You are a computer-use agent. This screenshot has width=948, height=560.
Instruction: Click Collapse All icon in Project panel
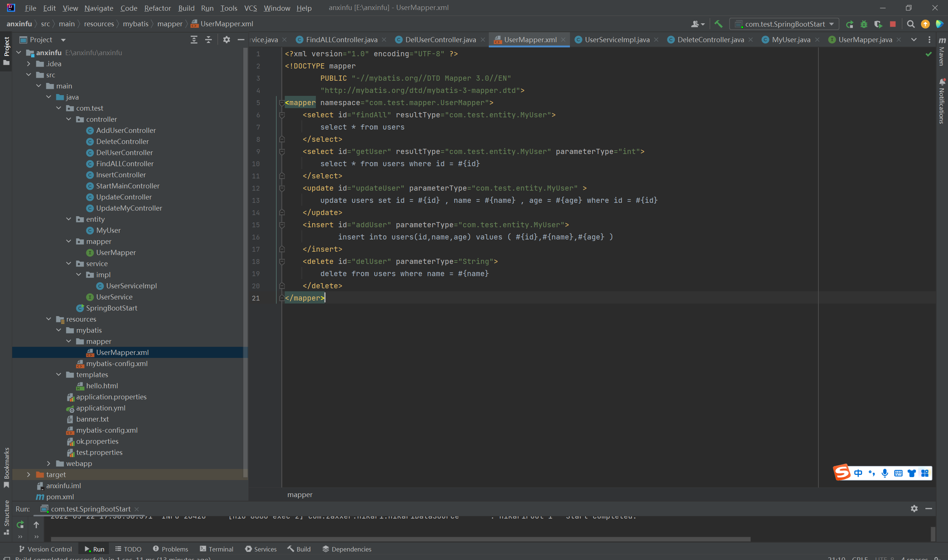point(208,40)
